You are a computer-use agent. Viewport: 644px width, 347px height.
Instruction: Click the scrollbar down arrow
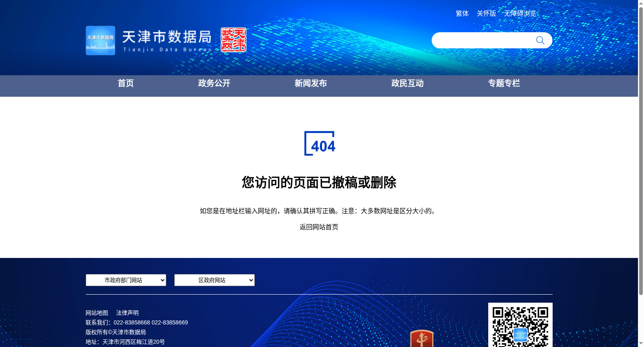click(x=641, y=344)
